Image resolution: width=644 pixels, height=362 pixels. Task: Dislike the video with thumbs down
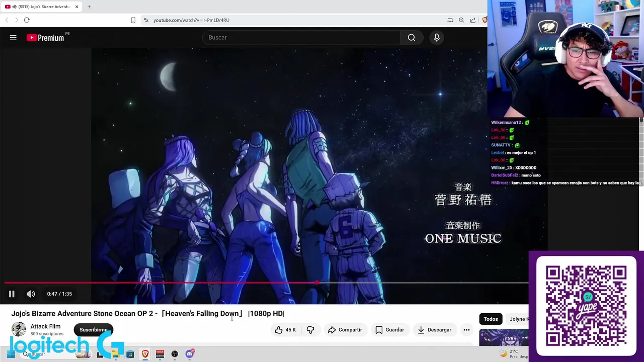click(x=310, y=330)
